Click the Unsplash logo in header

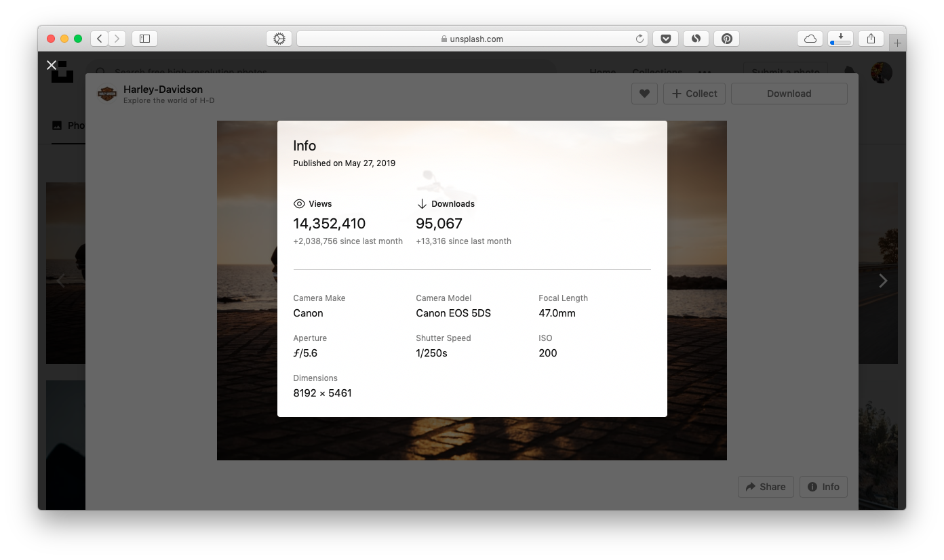[x=62, y=72]
